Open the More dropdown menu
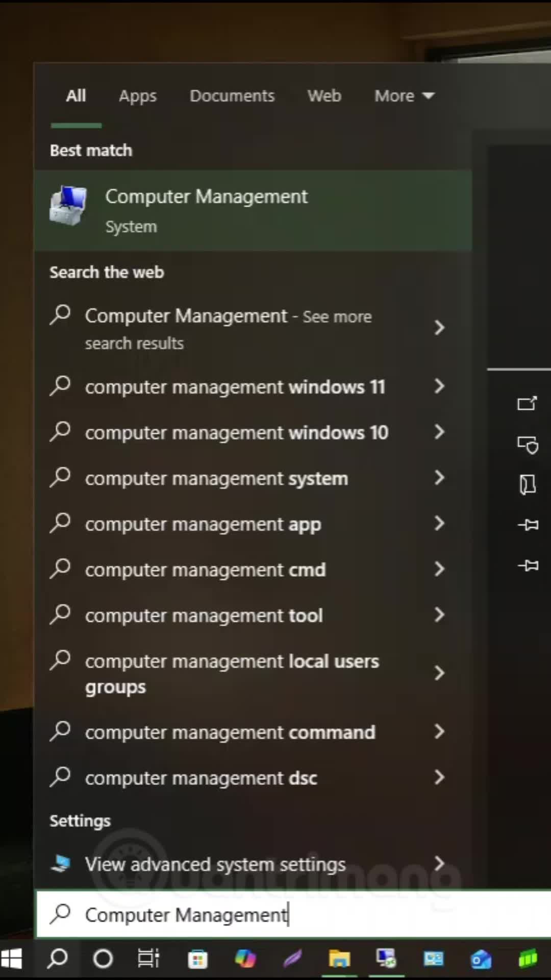This screenshot has width=551, height=980. coord(404,96)
